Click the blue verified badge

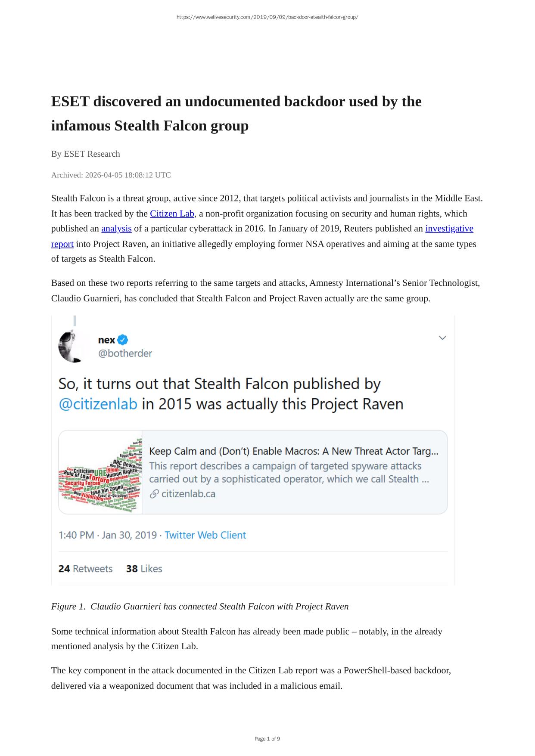coord(123,340)
